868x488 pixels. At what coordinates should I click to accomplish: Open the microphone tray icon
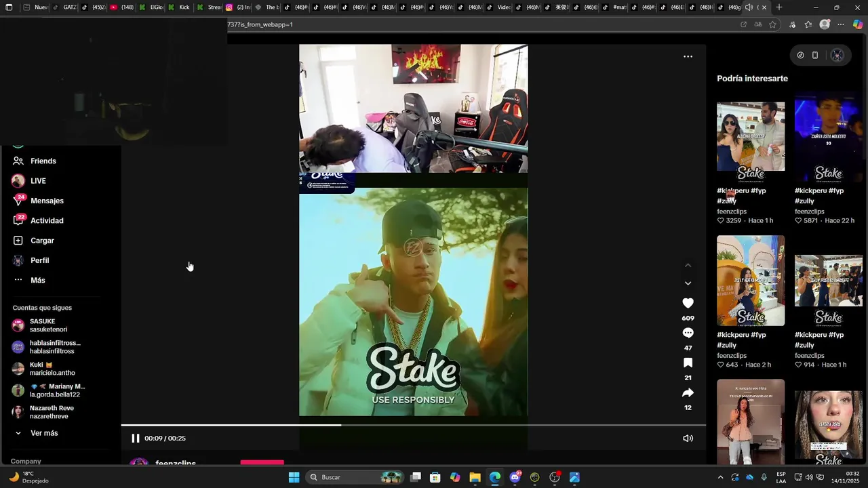tap(764, 477)
